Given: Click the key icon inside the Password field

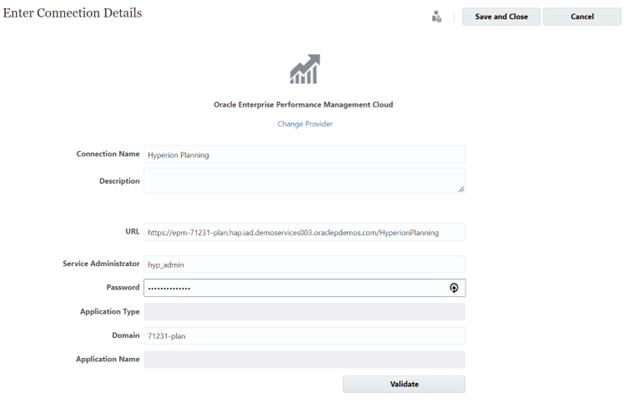Looking at the screenshot, I should (454, 288).
